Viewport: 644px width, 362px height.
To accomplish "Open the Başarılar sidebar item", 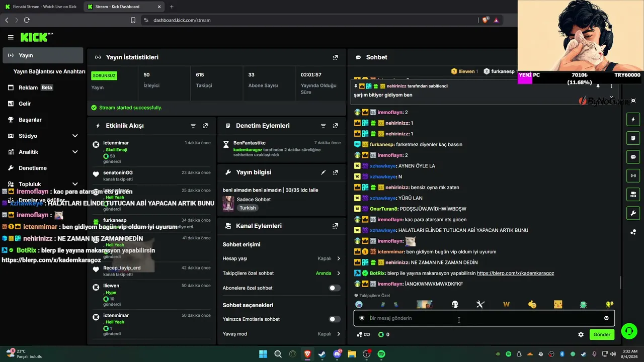I will [x=43, y=120].
